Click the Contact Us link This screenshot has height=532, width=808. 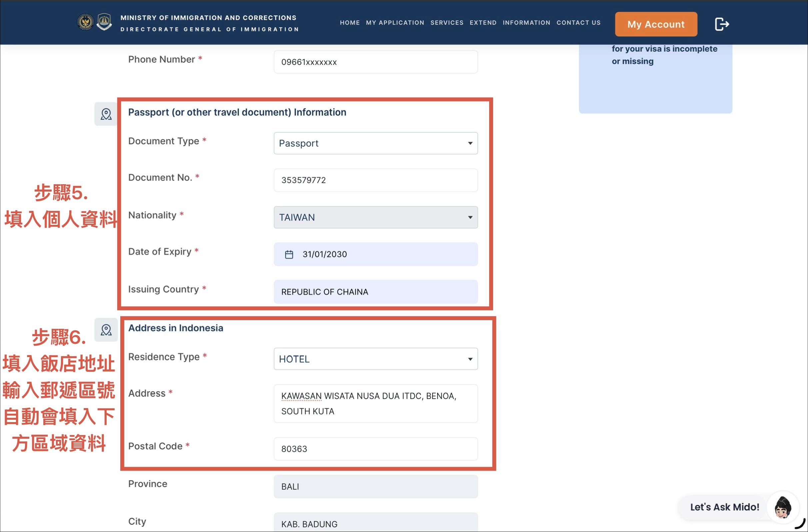pos(578,23)
